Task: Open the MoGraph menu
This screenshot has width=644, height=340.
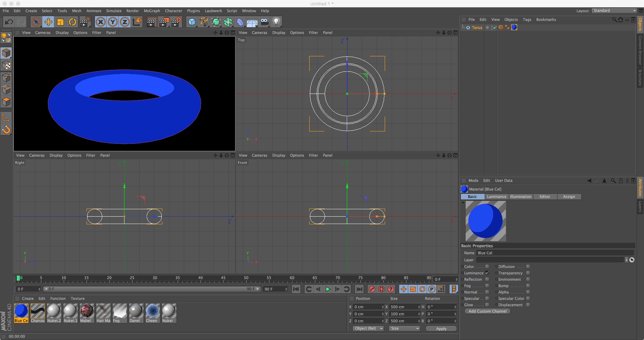Action: pyautogui.click(x=152, y=11)
